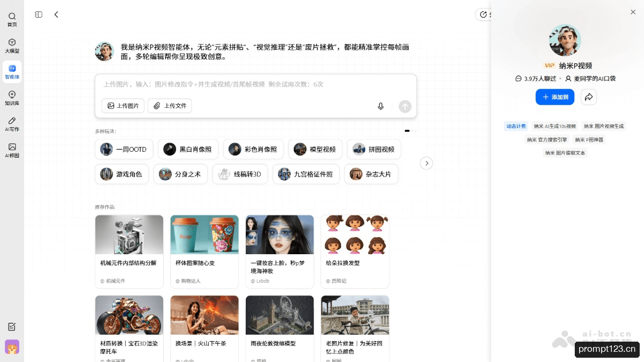
Task: Open the 火山下午茶 volcano thumbnail
Action: 204,315
